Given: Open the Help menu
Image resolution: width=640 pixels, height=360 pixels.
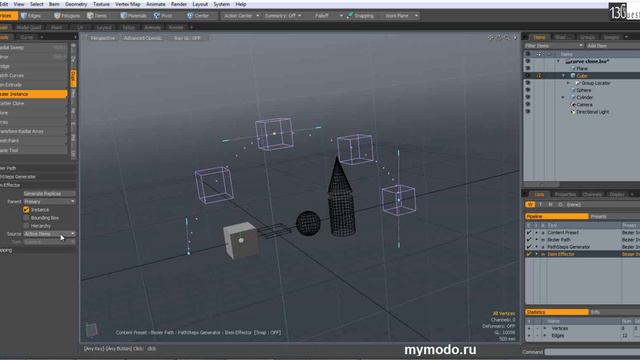Looking at the screenshot, I should pyautogui.click(x=241, y=4).
